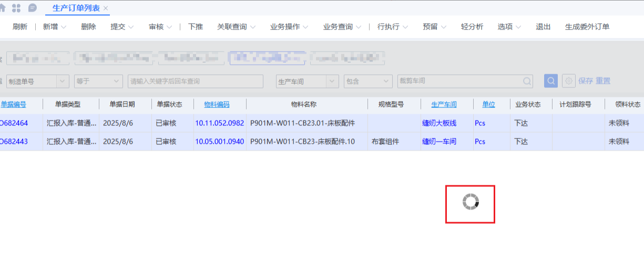Open the 预留 dropdown
Viewport: 644px width, 258px height.
[x=434, y=27]
